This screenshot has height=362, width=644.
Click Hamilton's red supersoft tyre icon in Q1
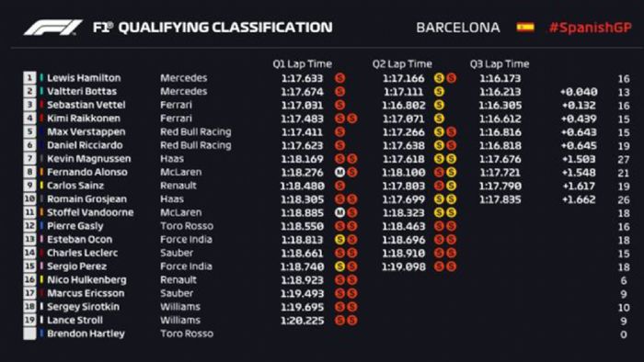point(339,78)
